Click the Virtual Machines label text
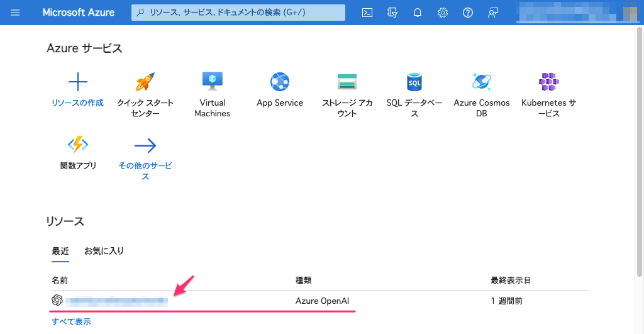The width and height of the screenshot is (644, 334). [213, 108]
